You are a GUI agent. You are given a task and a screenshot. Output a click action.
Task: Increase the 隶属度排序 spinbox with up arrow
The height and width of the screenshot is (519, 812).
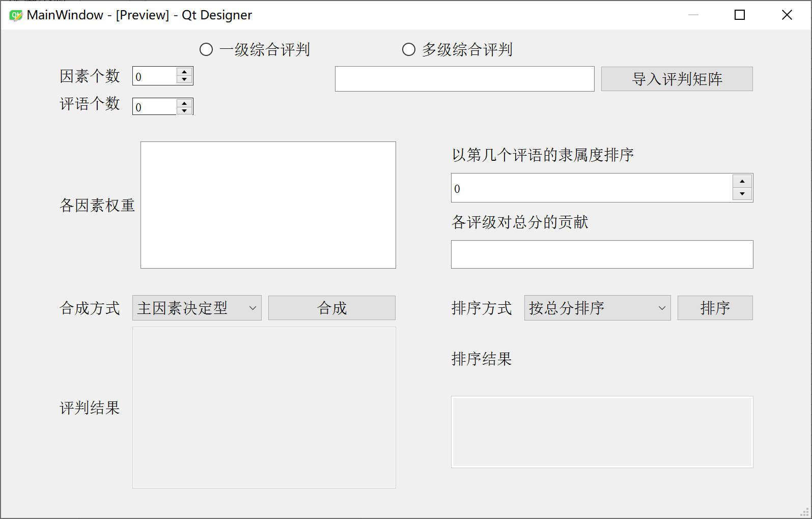click(742, 181)
